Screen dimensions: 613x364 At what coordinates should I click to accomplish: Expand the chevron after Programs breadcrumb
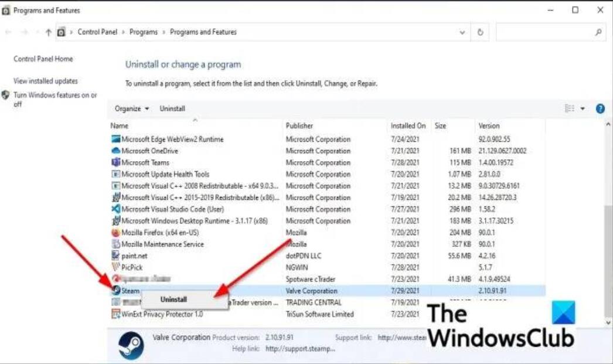(x=164, y=32)
